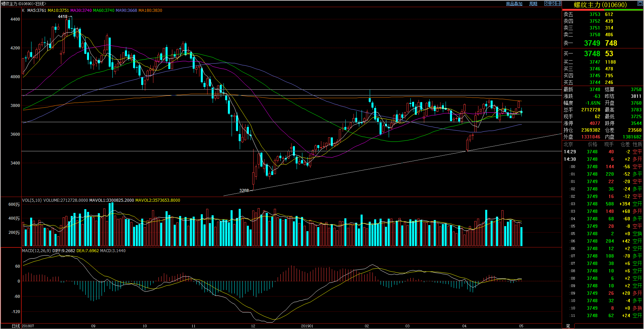Toggle the side panel layout icon
The width and height of the screenshot is (644, 329).
pos(558,3)
